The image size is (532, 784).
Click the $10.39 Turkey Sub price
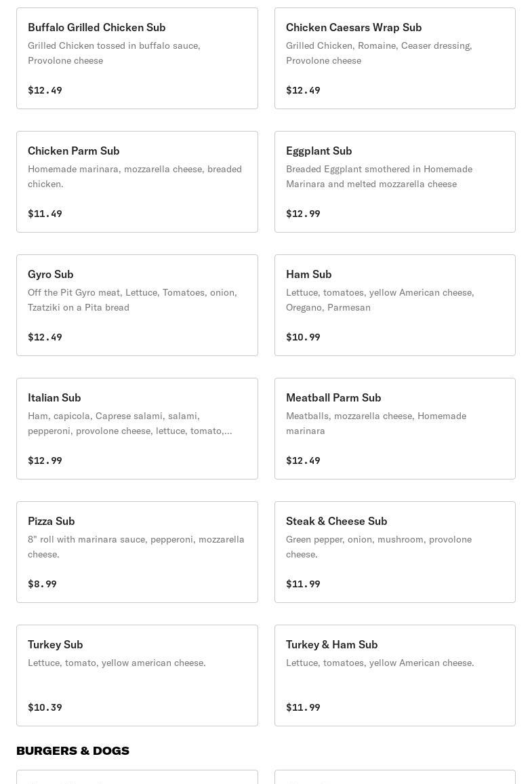click(45, 707)
